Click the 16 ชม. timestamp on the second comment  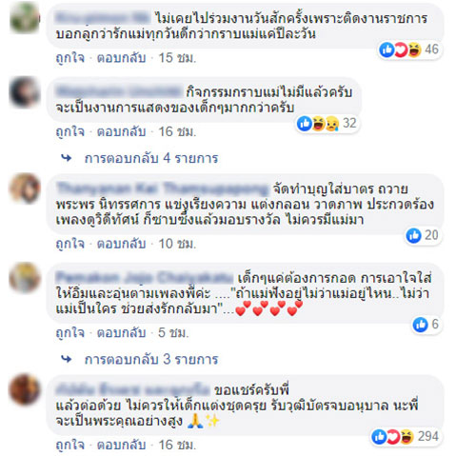tap(177, 131)
